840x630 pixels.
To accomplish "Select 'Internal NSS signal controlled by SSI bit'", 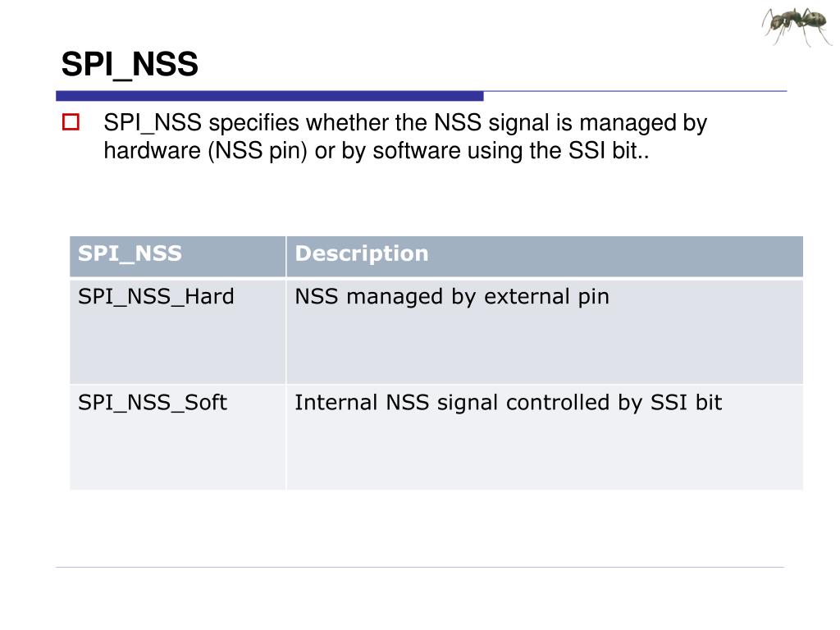I will 509,403.
